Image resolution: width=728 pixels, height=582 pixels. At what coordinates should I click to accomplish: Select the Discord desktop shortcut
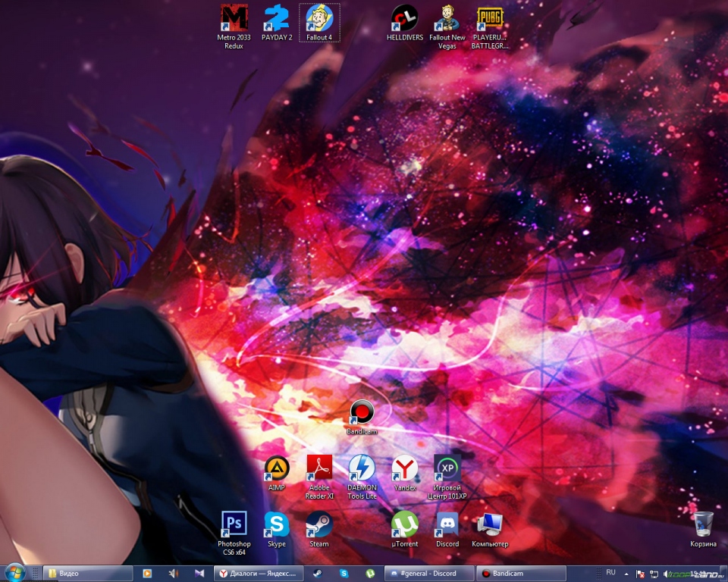[447, 530]
